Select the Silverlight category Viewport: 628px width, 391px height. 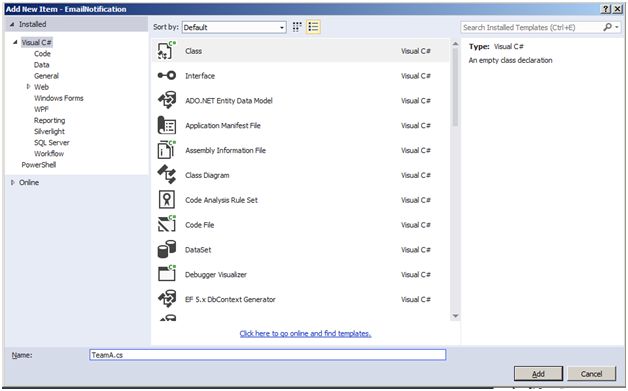coord(49,131)
